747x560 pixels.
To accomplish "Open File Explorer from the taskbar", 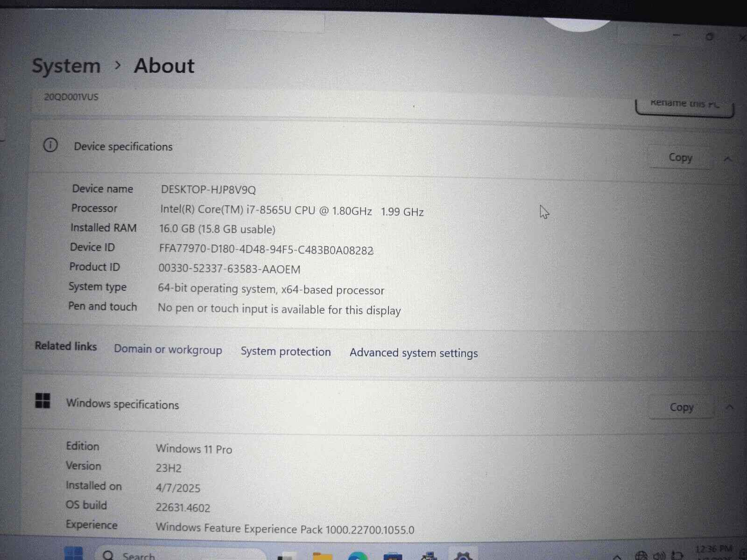I will click(322, 556).
